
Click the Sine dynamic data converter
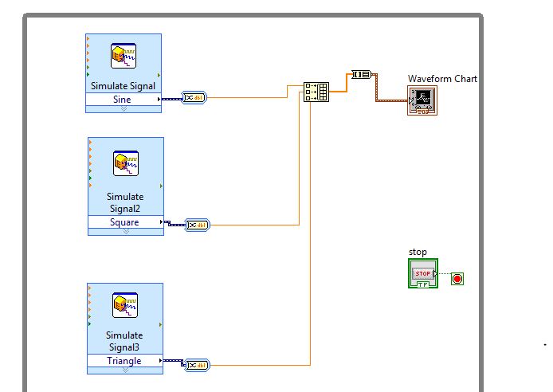194,99
